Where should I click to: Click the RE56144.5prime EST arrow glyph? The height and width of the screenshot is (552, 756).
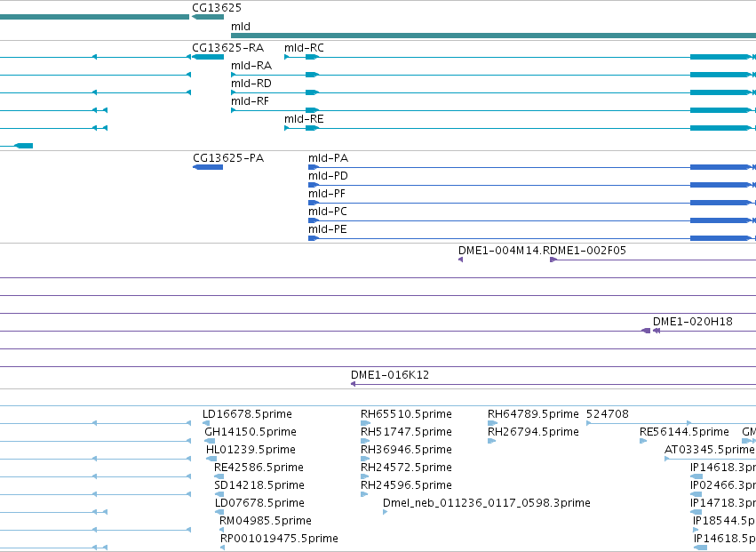(x=643, y=441)
